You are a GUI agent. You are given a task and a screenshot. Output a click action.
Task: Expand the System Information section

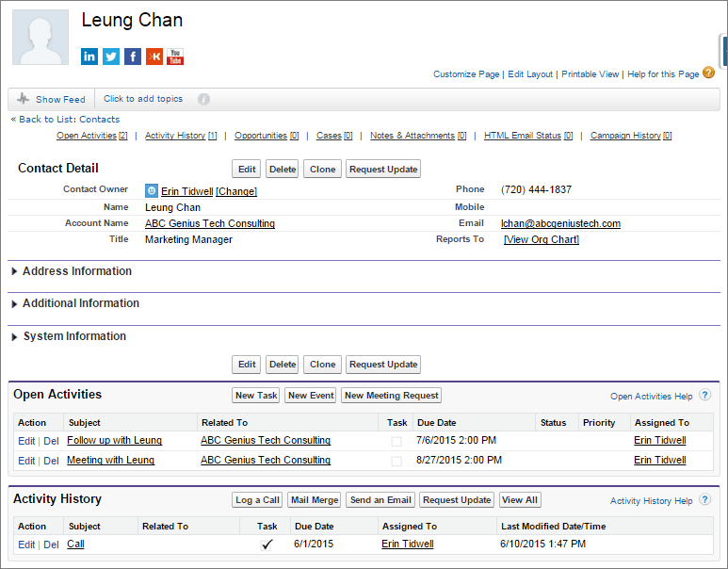15,336
